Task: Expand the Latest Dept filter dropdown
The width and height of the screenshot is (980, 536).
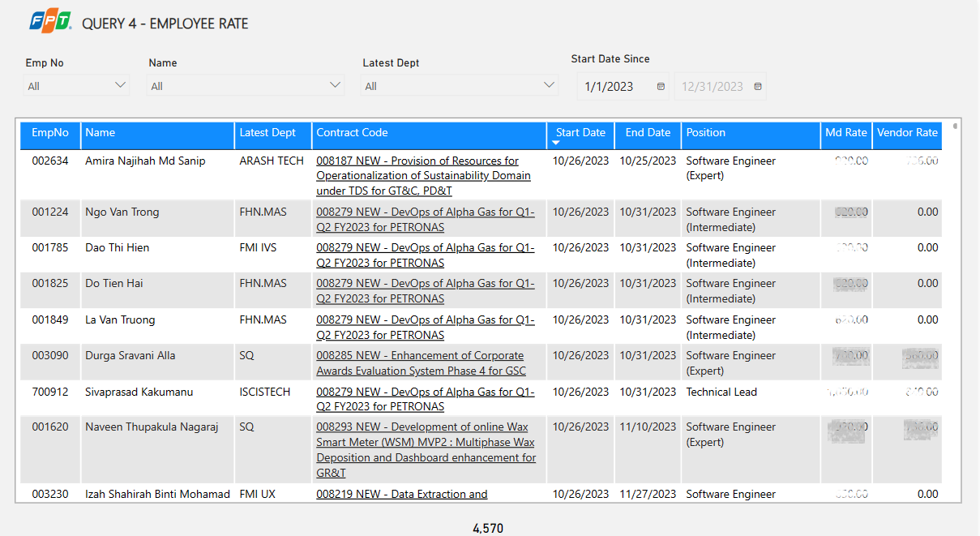Action: (x=550, y=85)
